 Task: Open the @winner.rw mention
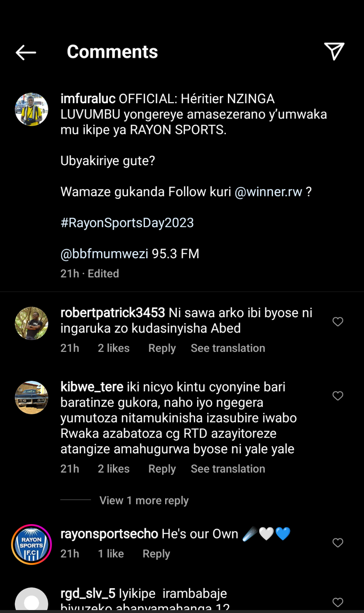pos(268,192)
